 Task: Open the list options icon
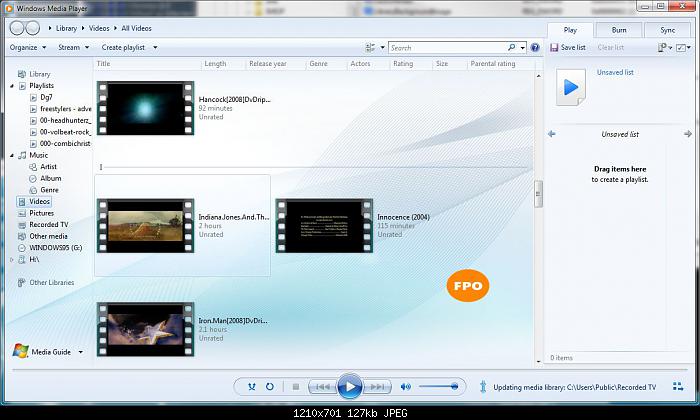(662, 47)
